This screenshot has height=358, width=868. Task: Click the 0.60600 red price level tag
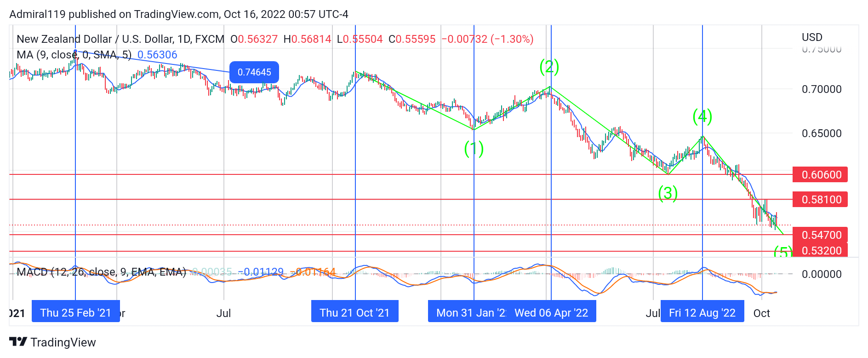pos(820,175)
